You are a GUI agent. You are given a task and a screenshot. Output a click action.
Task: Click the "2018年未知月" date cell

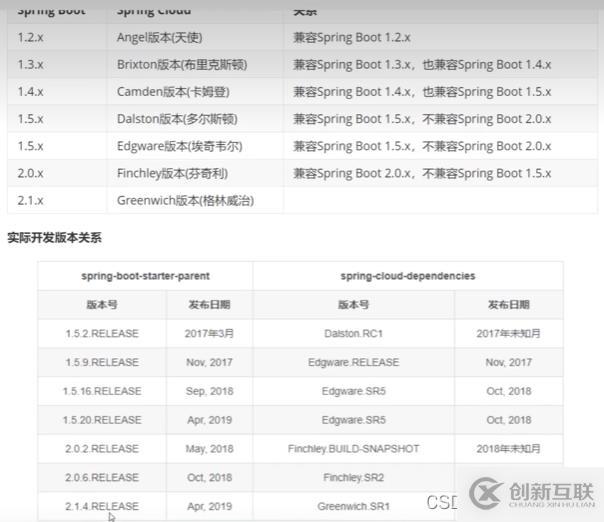[508, 449]
